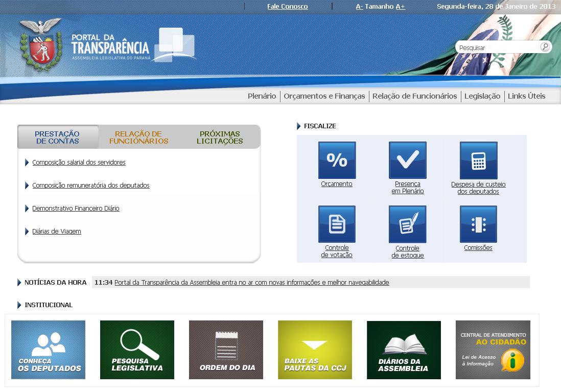Select the Prestação de Contas tab

click(57, 137)
